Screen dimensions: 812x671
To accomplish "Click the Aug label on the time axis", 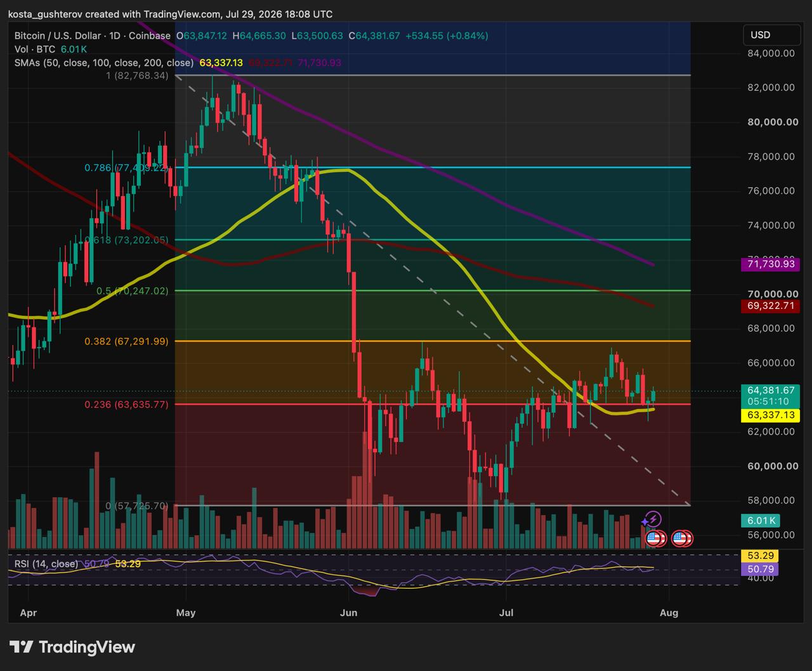I will pyautogui.click(x=669, y=613).
